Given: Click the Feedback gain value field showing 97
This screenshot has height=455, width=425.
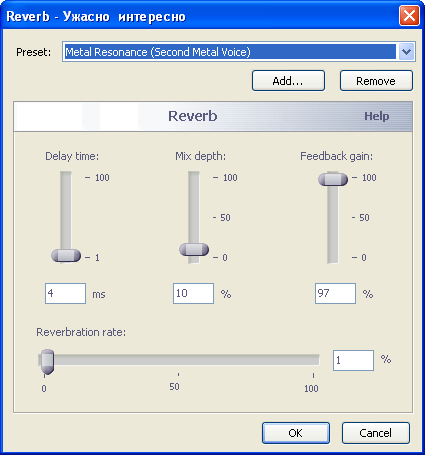Looking at the screenshot, I should pos(335,293).
